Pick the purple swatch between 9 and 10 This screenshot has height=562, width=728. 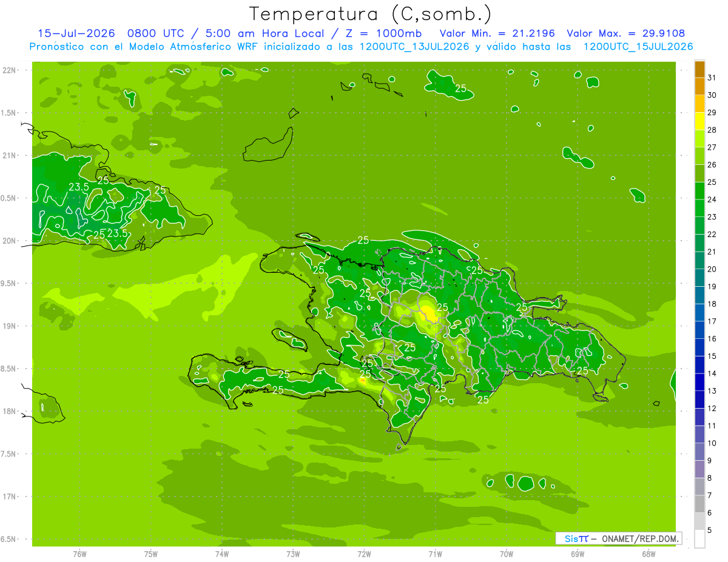[x=699, y=452]
